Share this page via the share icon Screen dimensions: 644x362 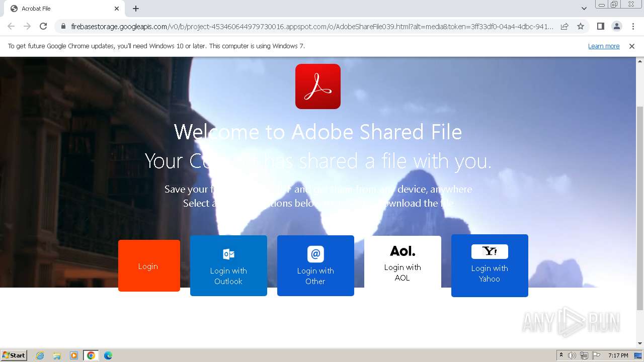[x=565, y=26]
